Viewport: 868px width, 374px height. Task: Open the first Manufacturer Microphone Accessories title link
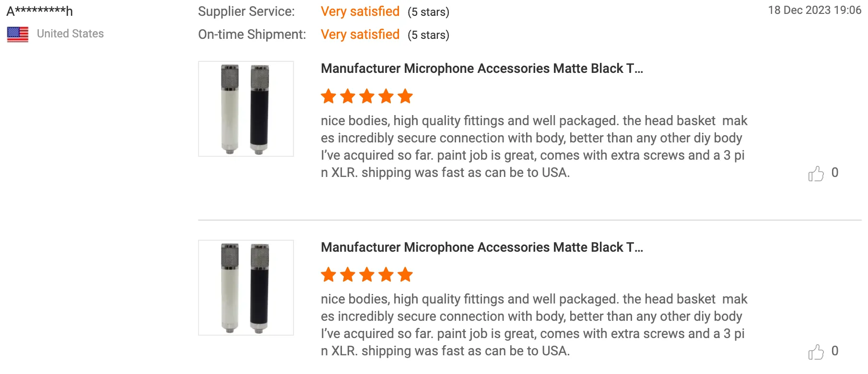click(x=481, y=69)
